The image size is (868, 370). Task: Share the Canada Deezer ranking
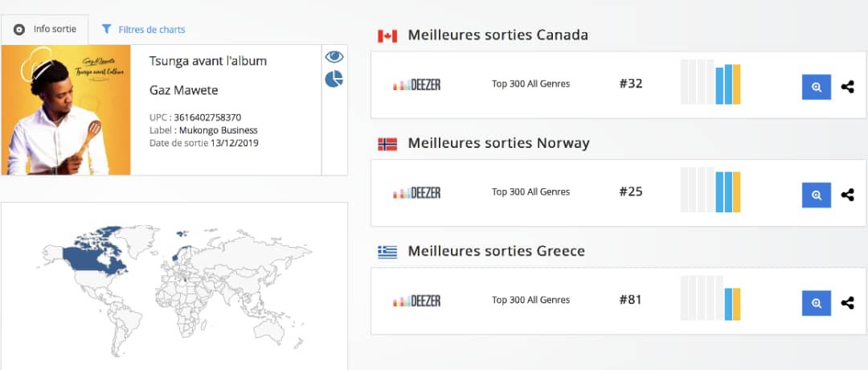tap(847, 87)
